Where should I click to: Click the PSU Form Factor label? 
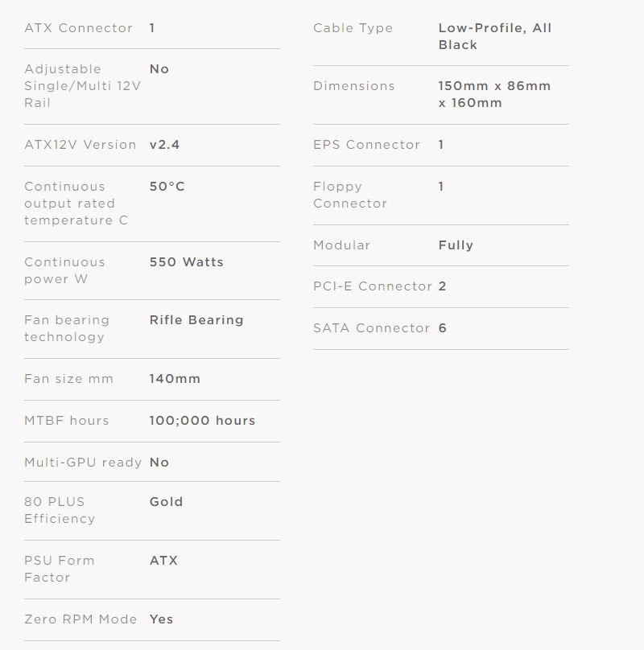[59, 569]
